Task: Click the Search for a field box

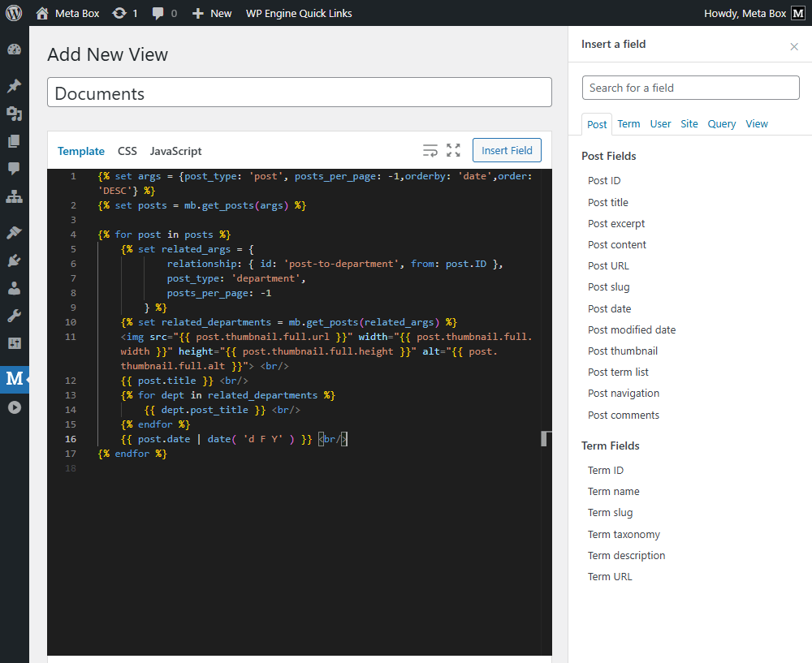Action: [690, 88]
